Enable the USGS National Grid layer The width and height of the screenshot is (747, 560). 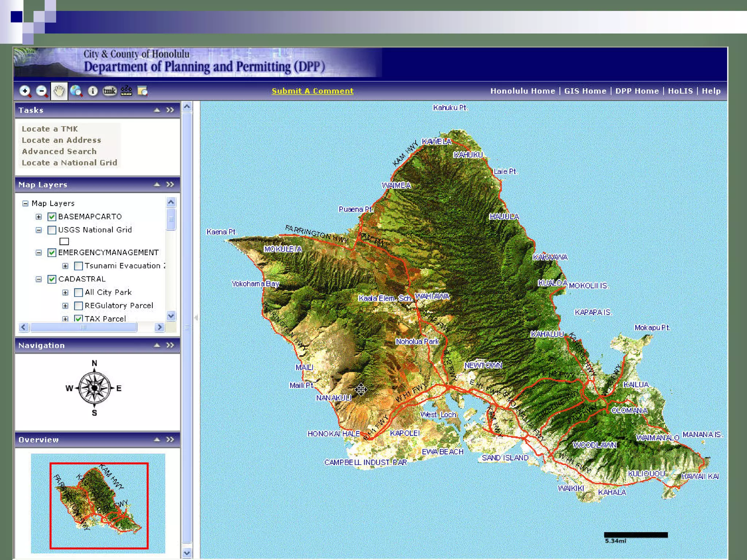tap(52, 230)
